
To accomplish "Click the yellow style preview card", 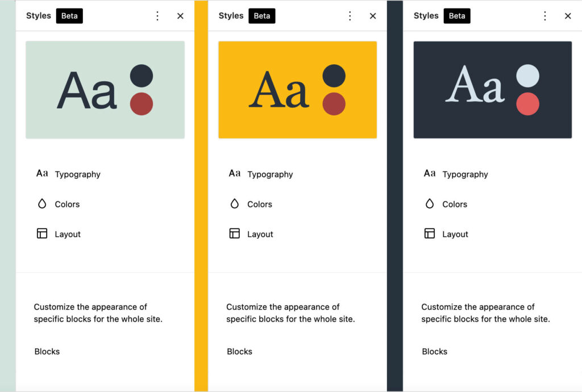I will click(x=297, y=89).
